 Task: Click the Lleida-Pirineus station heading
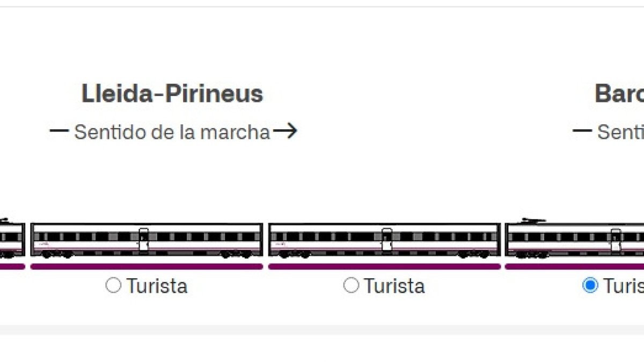tap(172, 94)
